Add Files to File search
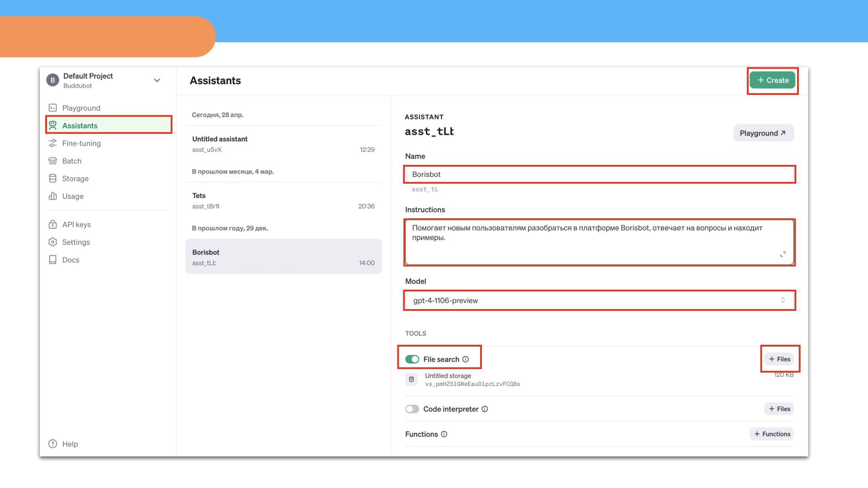The width and height of the screenshot is (868, 488). click(779, 359)
